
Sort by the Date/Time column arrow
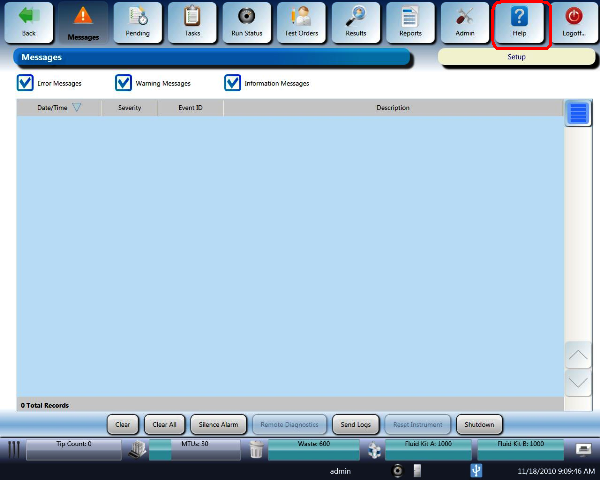tap(77, 108)
